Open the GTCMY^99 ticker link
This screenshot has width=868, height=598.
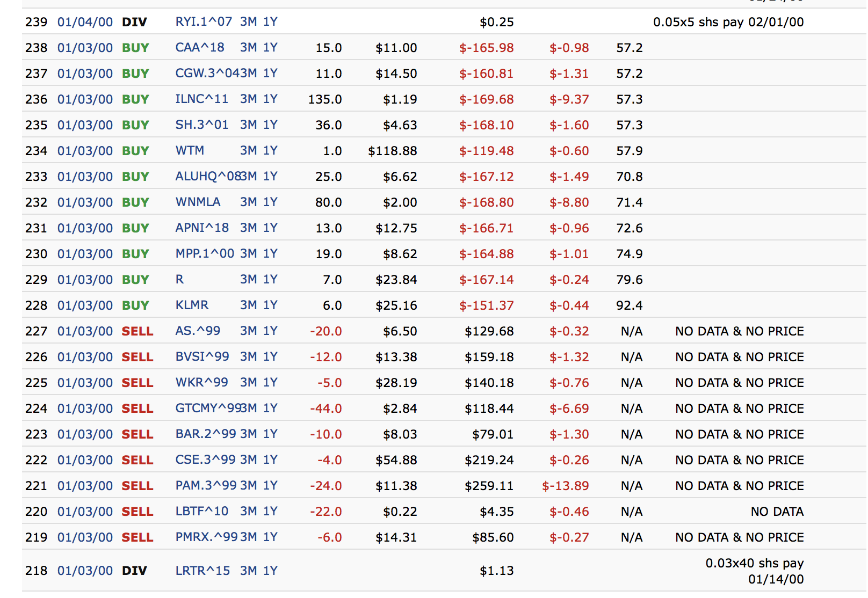(207, 409)
